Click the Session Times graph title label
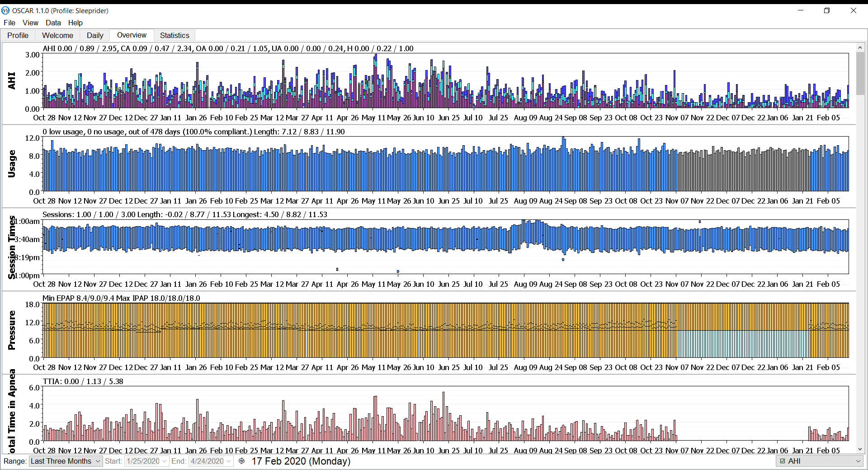 tap(12, 247)
